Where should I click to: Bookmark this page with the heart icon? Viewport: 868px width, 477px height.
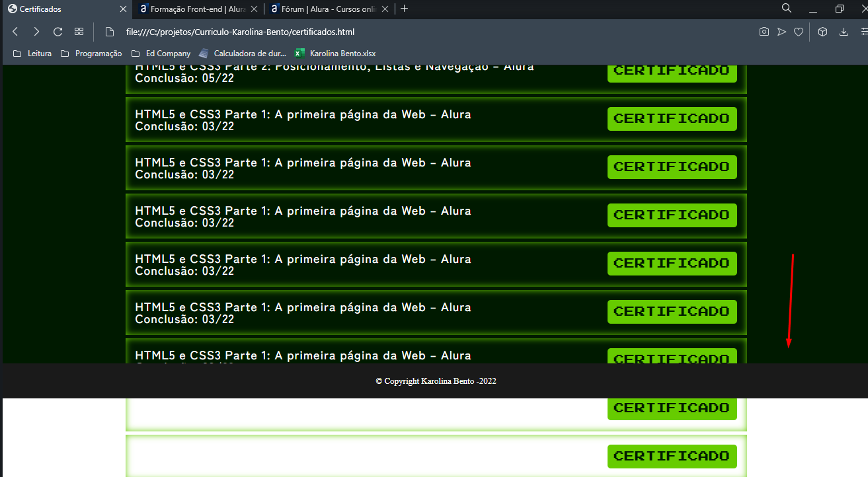pos(799,32)
